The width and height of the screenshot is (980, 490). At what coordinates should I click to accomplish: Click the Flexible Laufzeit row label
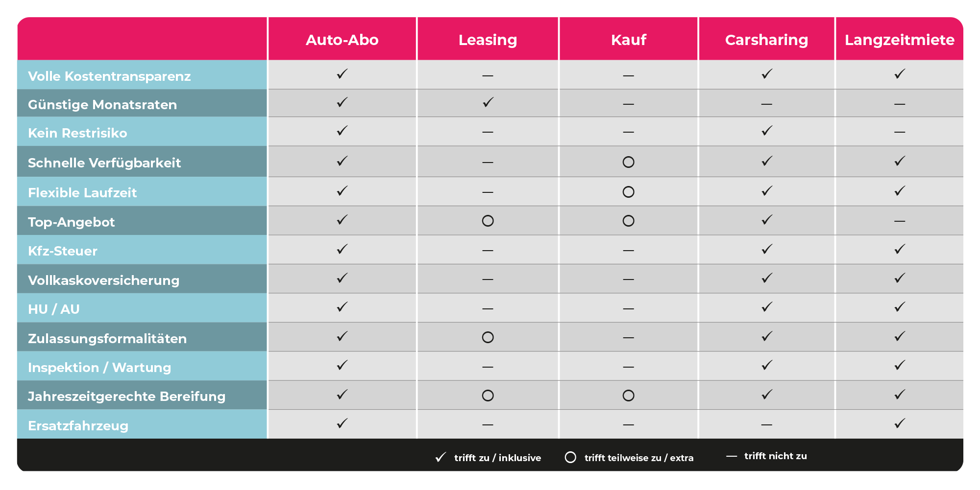point(82,193)
